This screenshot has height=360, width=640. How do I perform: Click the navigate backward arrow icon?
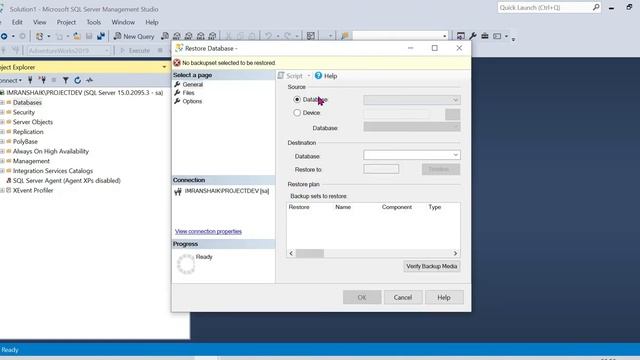click(4, 36)
